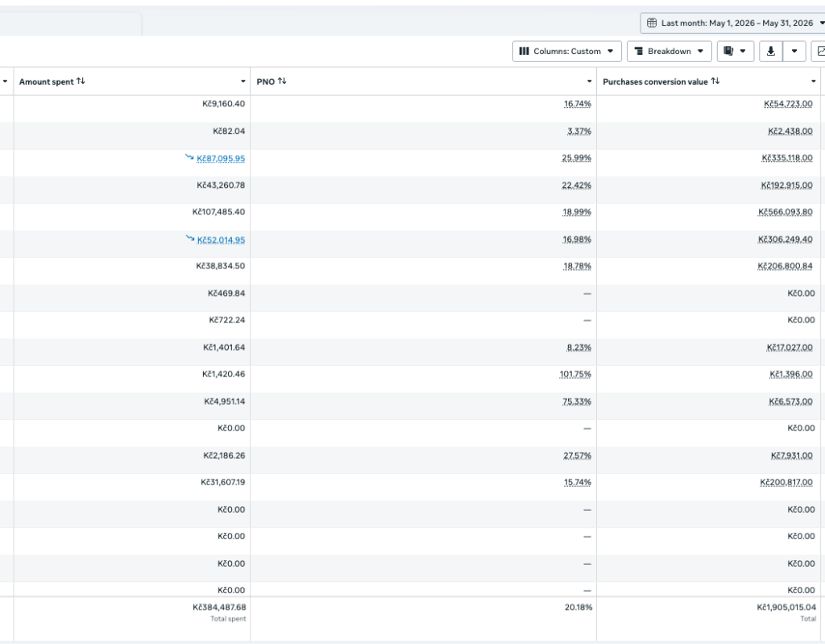This screenshot has height=644, width=825.
Task: Open the Breakdown dropdown
Action: click(670, 51)
